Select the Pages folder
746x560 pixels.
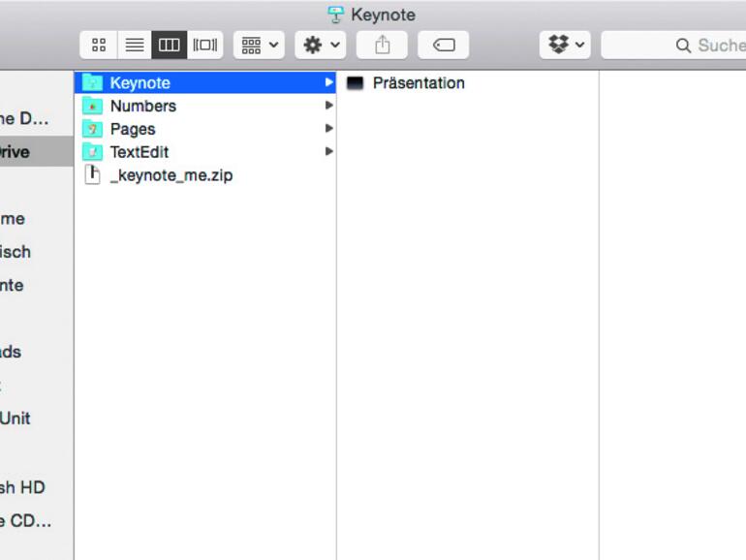205,129
